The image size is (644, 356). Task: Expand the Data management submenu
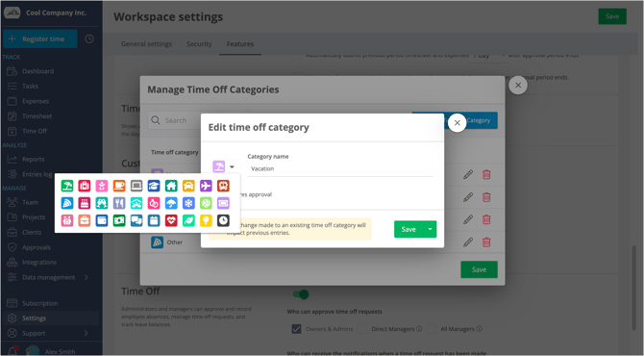pos(86,277)
